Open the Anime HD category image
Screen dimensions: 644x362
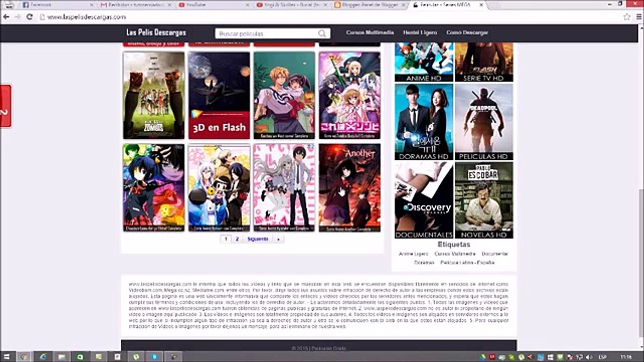tap(424, 62)
